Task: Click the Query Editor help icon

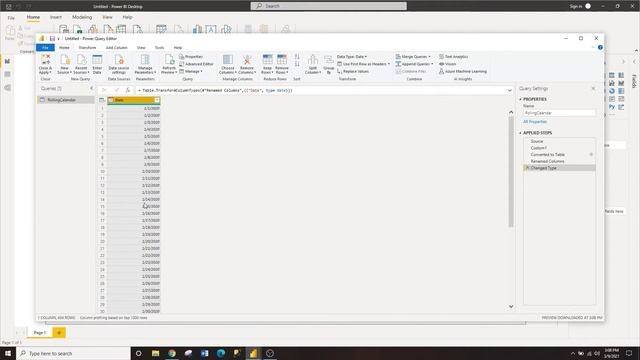Action: coord(600,47)
